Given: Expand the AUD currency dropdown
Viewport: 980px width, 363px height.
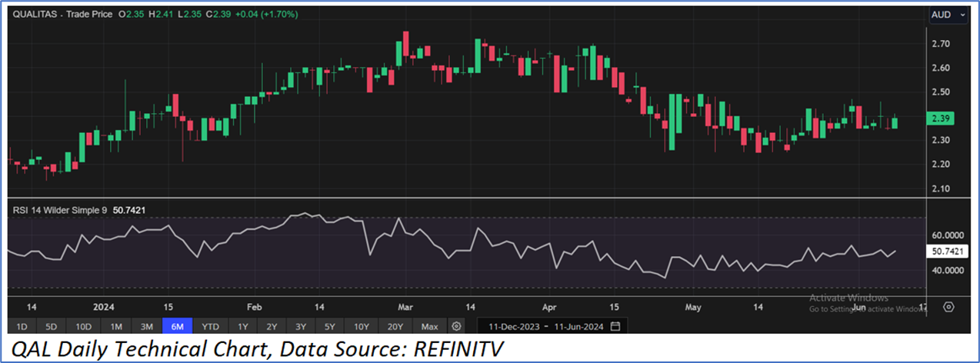Looking at the screenshot, I should coord(945,15).
